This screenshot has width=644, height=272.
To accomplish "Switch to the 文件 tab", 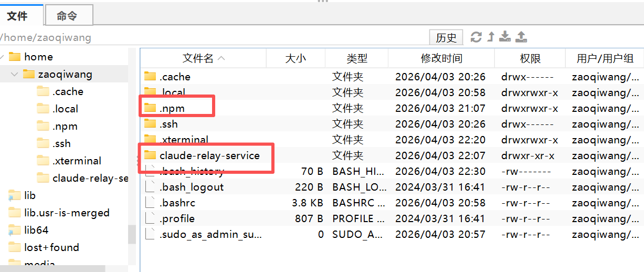I will 17,16.
